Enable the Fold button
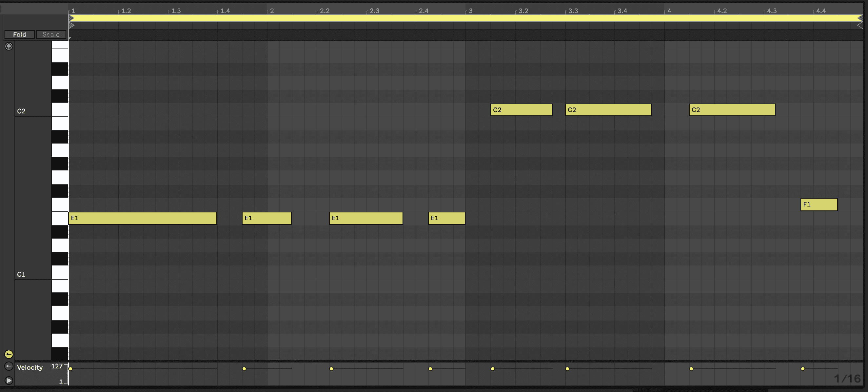 (x=20, y=34)
